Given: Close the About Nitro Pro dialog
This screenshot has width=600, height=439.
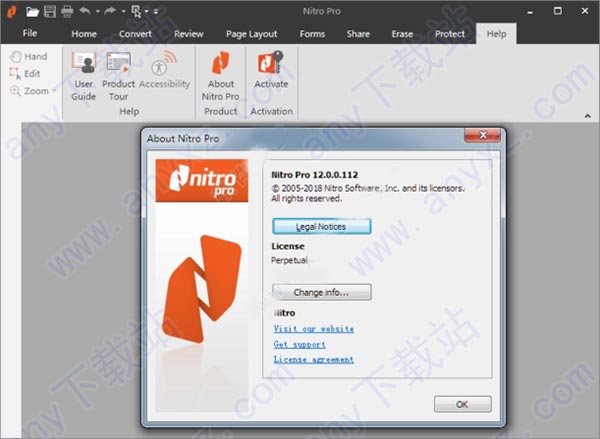Looking at the screenshot, I should [x=483, y=135].
